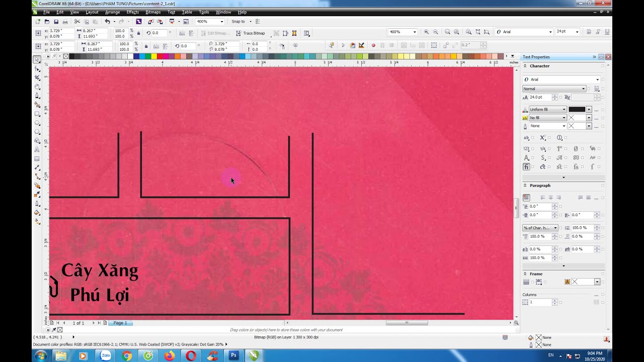This screenshot has width=644, height=362.
Task: Select the Ellipse tool in toolbox
Action: [37, 123]
